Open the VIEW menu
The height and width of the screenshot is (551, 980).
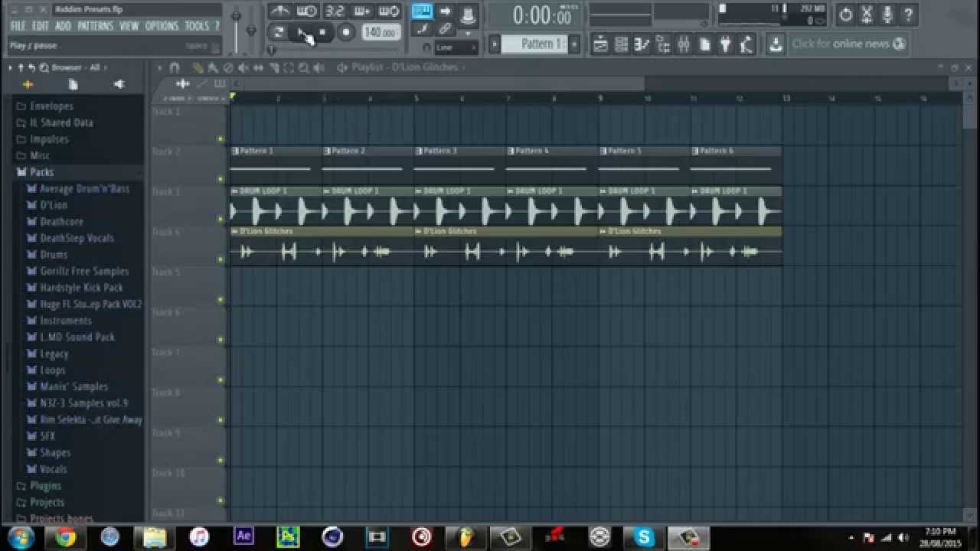pyautogui.click(x=129, y=26)
